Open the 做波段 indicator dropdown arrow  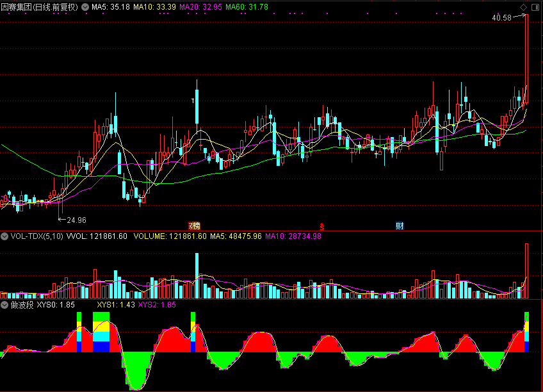4,305
